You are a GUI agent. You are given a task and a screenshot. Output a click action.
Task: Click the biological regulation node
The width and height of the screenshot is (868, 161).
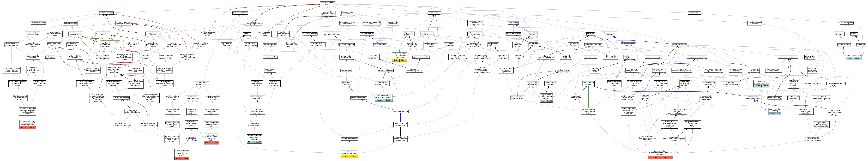240,13
